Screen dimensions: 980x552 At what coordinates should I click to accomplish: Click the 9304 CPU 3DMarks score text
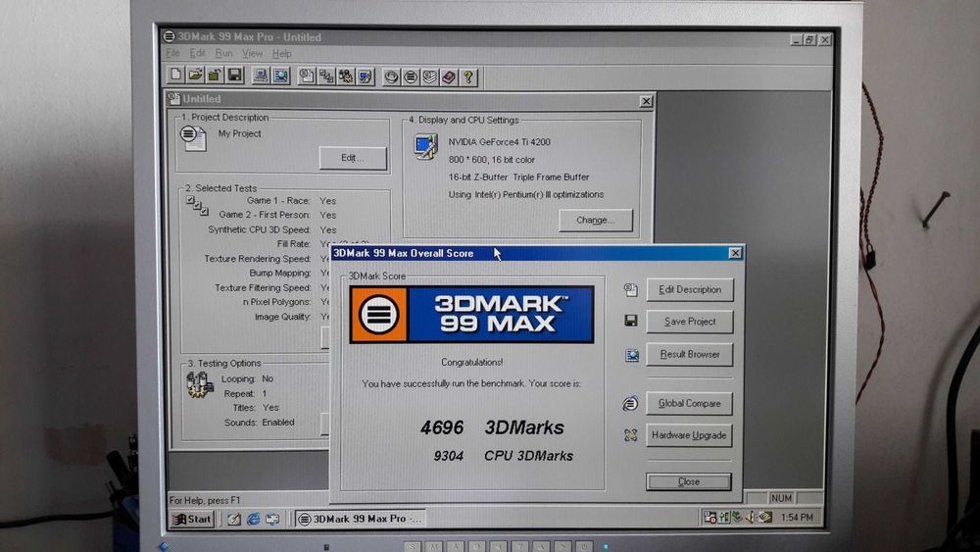(503, 456)
